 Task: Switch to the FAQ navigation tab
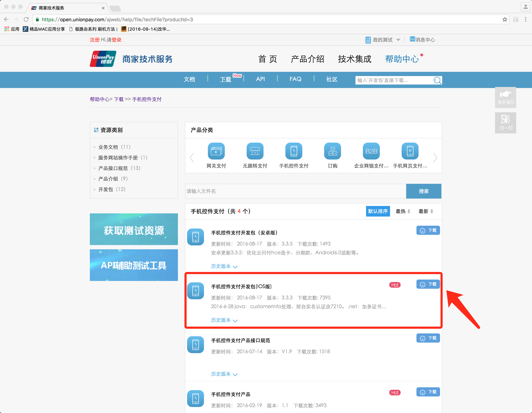(x=295, y=79)
